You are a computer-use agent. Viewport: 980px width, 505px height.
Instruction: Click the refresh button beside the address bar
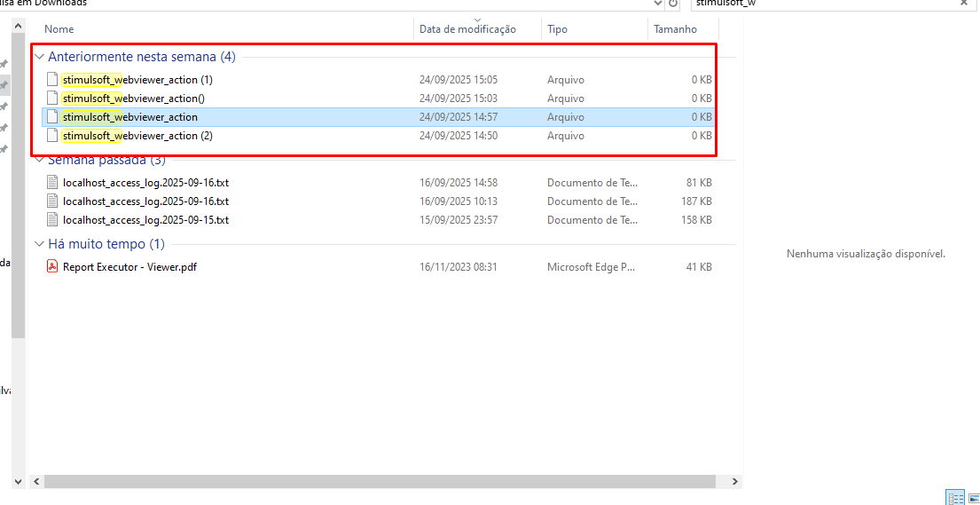tap(673, 4)
